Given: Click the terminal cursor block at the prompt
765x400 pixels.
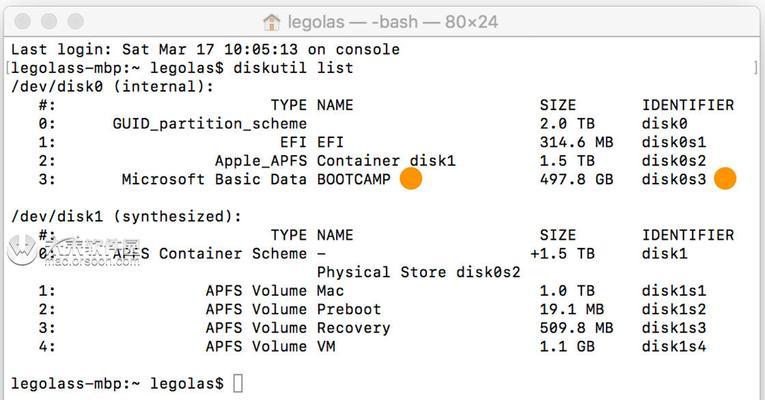Looking at the screenshot, I should (x=238, y=383).
